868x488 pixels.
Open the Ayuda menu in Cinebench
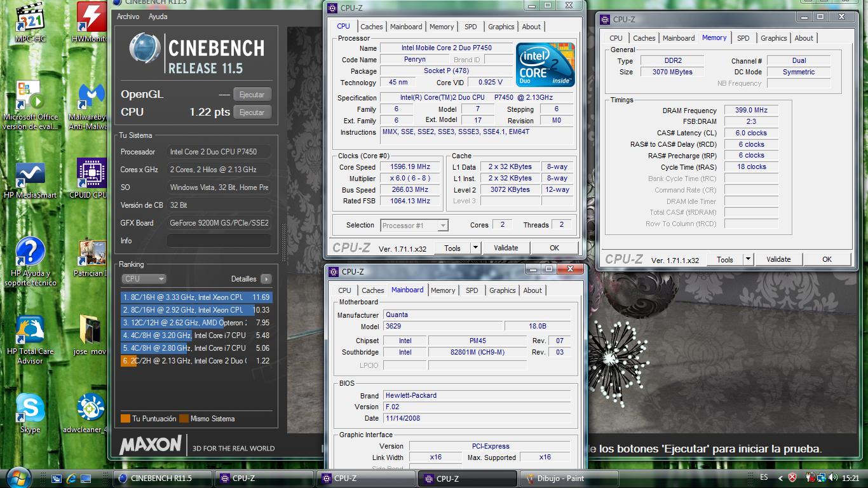pos(158,17)
